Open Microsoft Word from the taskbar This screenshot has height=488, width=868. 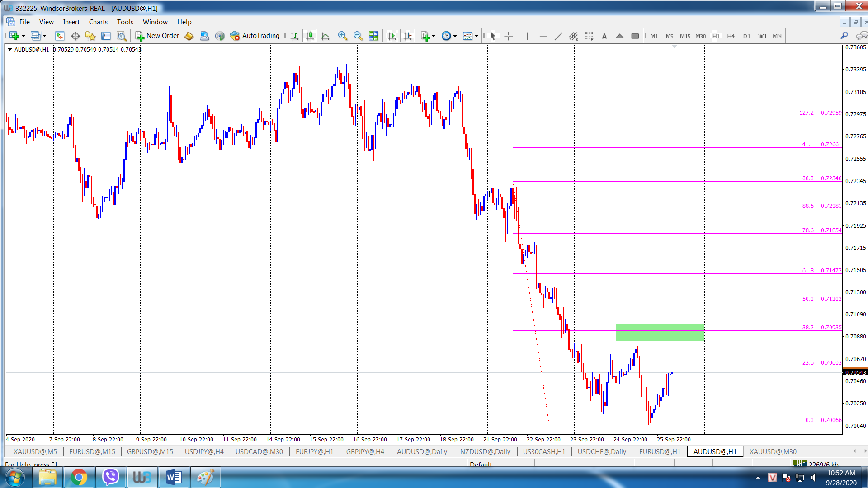pos(174,477)
